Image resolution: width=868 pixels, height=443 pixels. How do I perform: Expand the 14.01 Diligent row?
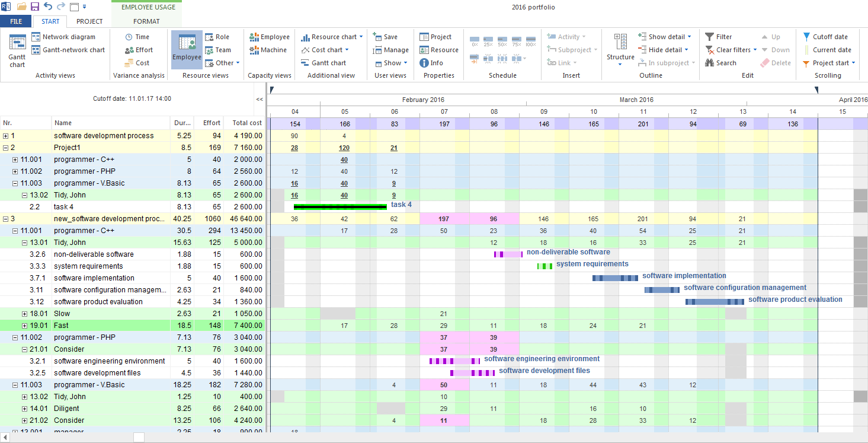coord(25,409)
